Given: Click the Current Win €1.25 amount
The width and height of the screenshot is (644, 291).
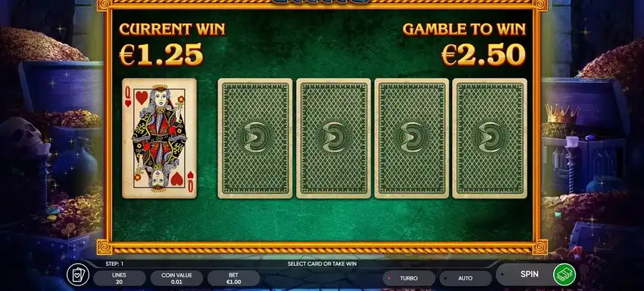Looking at the screenshot, I should pos(162,54).
